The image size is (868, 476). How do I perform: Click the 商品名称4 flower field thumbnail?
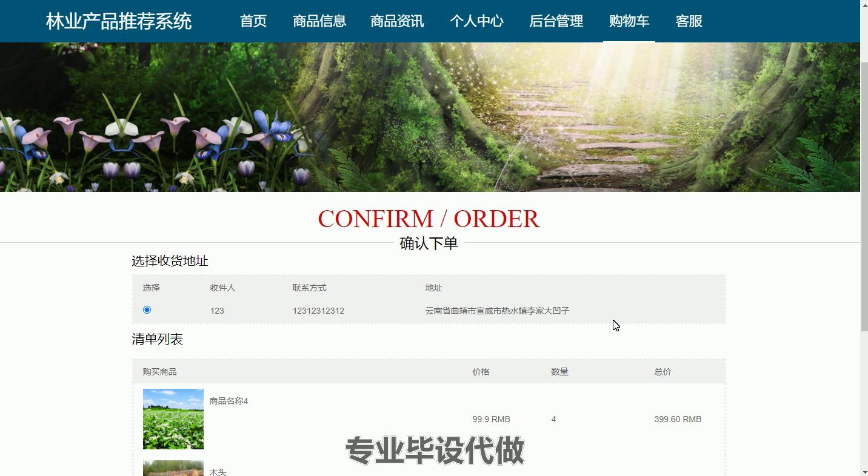(x=173, y=419)
